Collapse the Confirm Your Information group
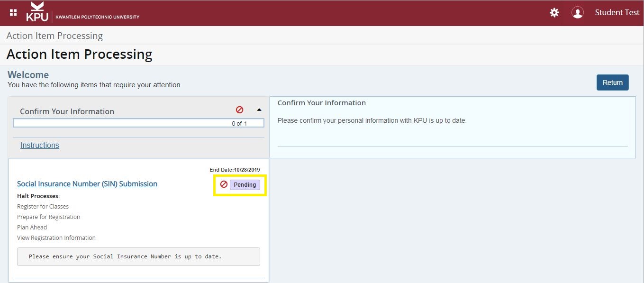This screenshot has height=283, width=644. 259,110
